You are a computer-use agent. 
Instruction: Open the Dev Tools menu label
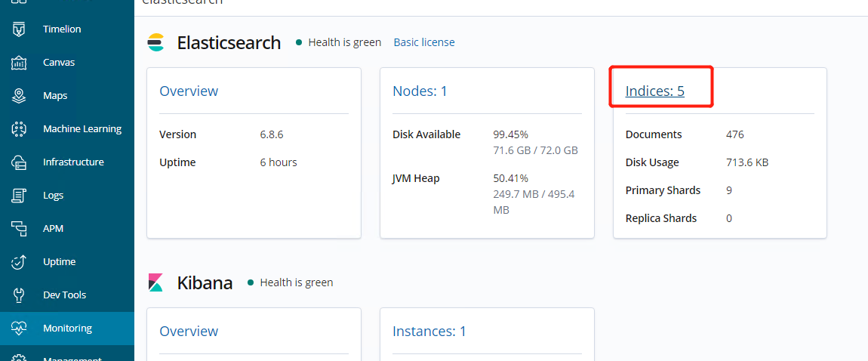pyautogui.click(x=64, y=295)
